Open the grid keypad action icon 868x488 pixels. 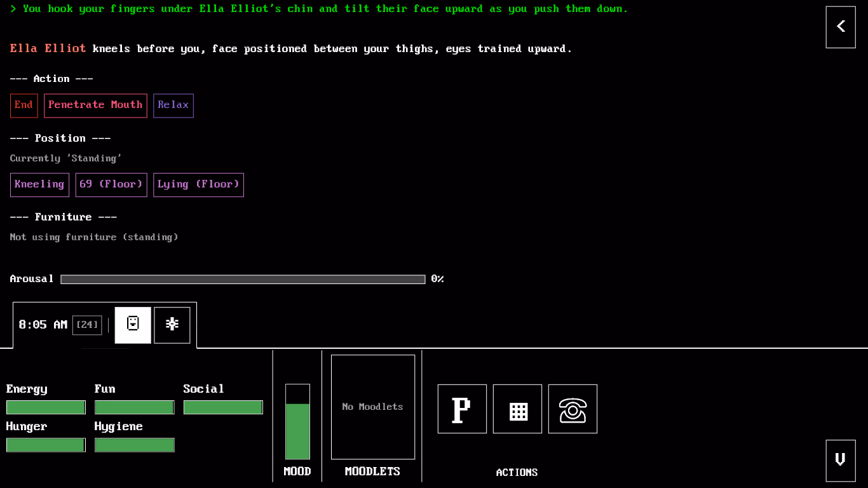click(517, 409)
